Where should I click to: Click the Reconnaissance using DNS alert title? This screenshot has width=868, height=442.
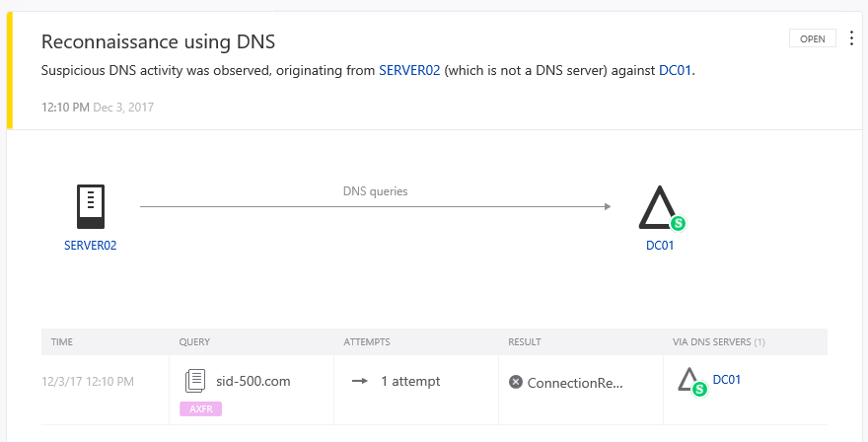point(158,41)
